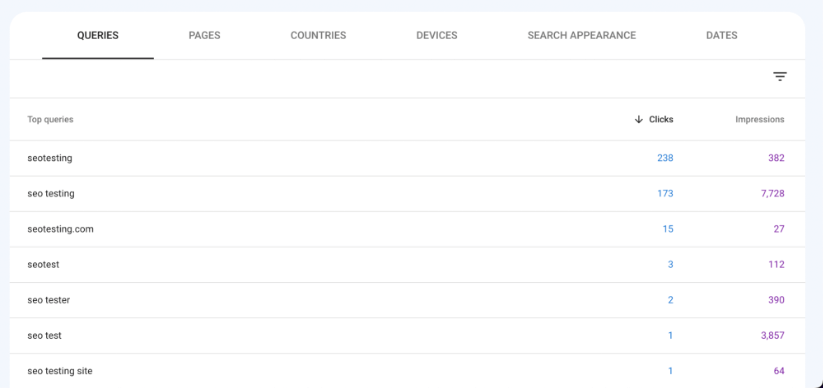Click the 238 clicks value
Viewport: 823px width, 388px height.
[x=665, y=158]
